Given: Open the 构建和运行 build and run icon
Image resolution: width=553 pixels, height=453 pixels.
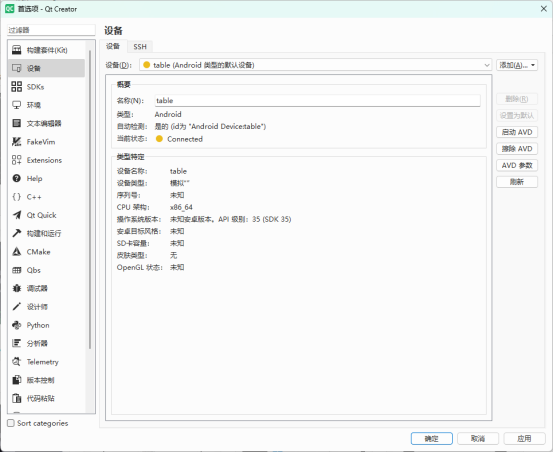Looking at the screenshot, I should (17, 233).
